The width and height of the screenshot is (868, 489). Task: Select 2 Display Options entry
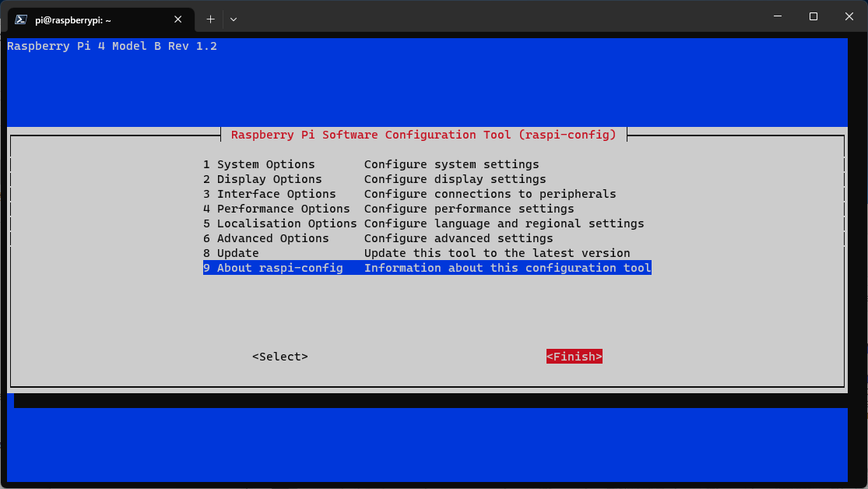click(x=427, y=179)
